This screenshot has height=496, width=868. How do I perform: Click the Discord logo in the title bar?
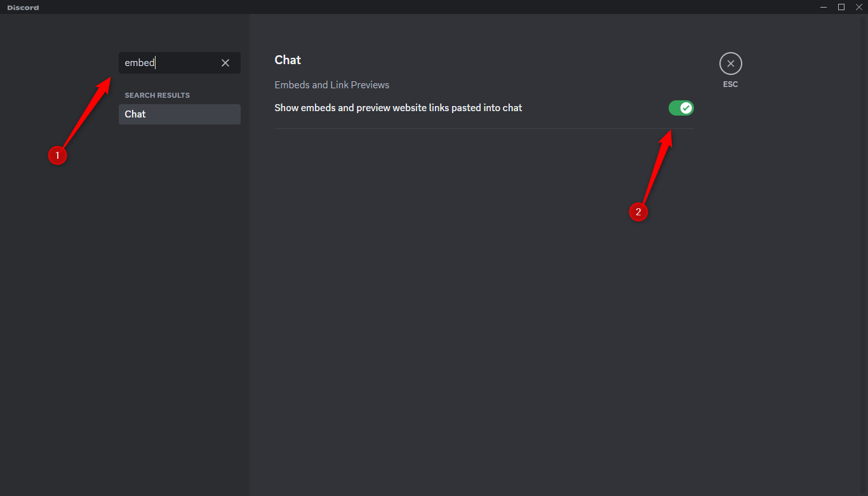23,7
